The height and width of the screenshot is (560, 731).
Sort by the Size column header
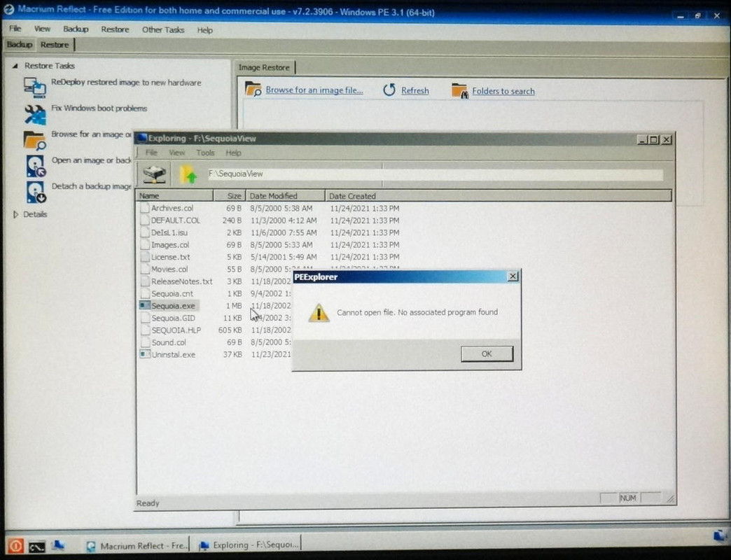pos(230,196)
